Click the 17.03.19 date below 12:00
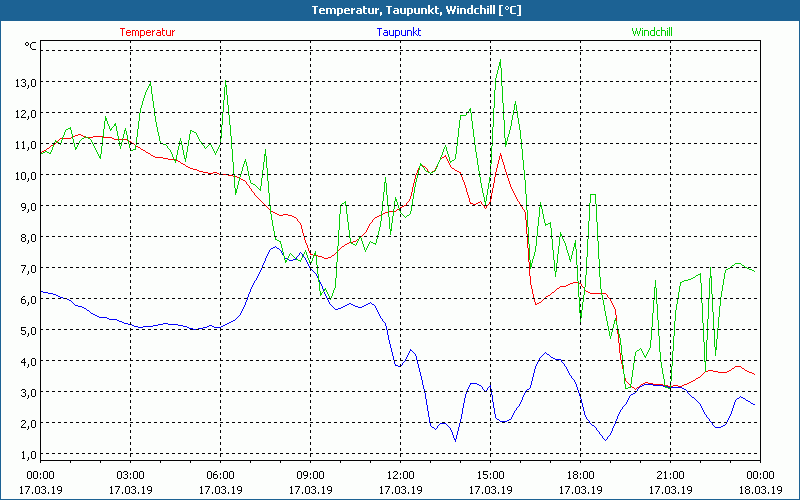 [400, 490]
